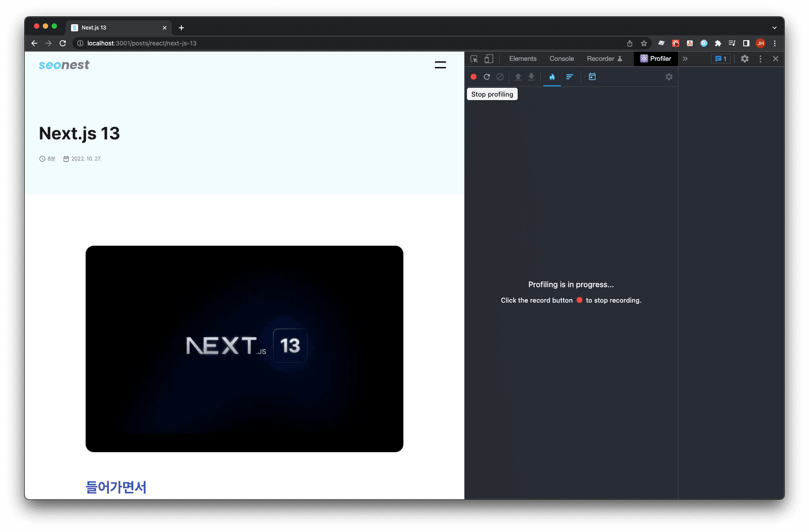809x532 pixels.
Task: Open DevTools issues panel showing 1 issue
Action: pyautogui.click(x=720, y=59)
